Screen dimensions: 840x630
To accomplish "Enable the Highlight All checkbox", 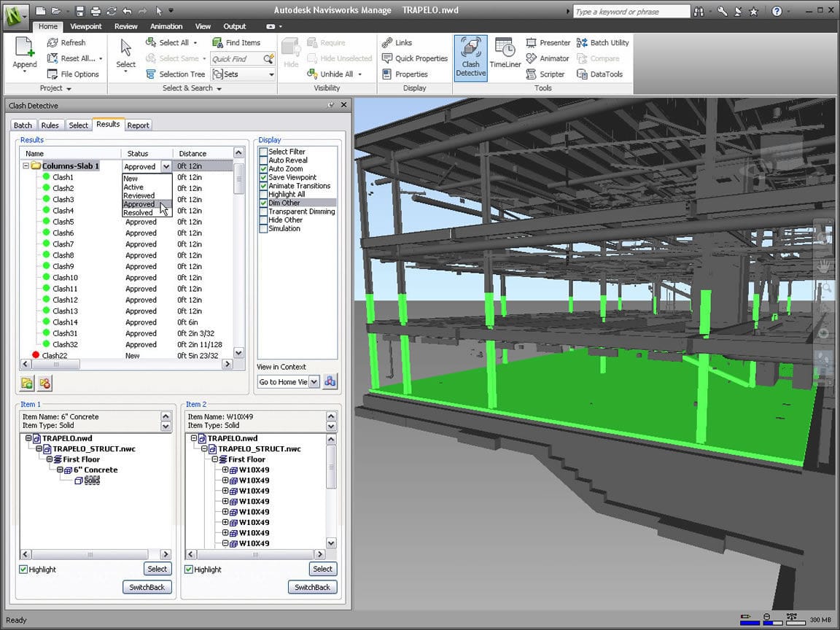I will (x=264, y=195).
